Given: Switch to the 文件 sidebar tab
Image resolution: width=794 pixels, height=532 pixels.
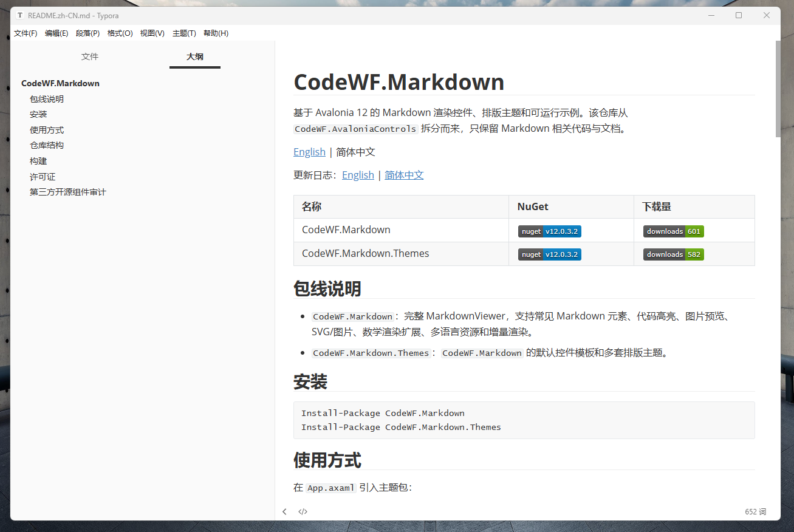Looking at the screenshot, I should (x=90, y=56).
